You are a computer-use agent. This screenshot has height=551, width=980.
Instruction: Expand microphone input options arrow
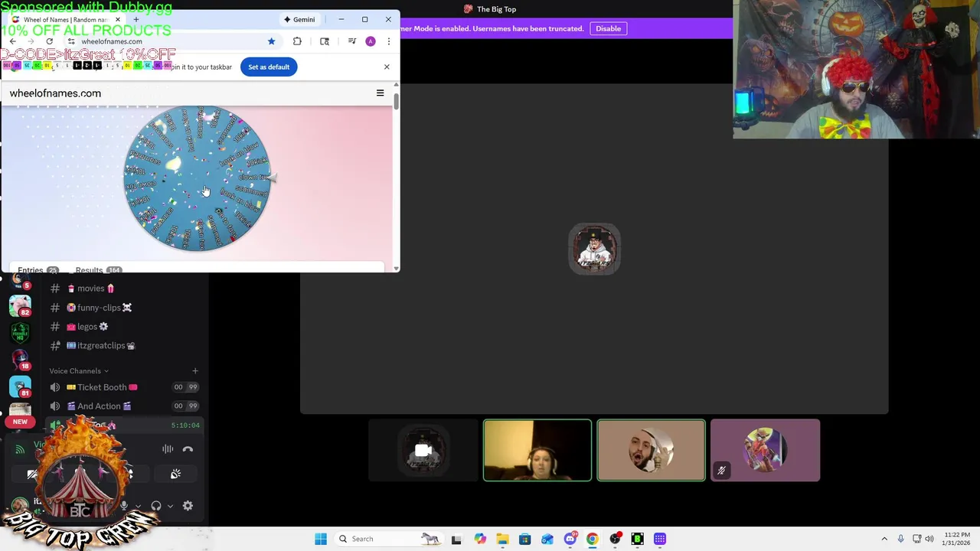click(x=138, y=506)
